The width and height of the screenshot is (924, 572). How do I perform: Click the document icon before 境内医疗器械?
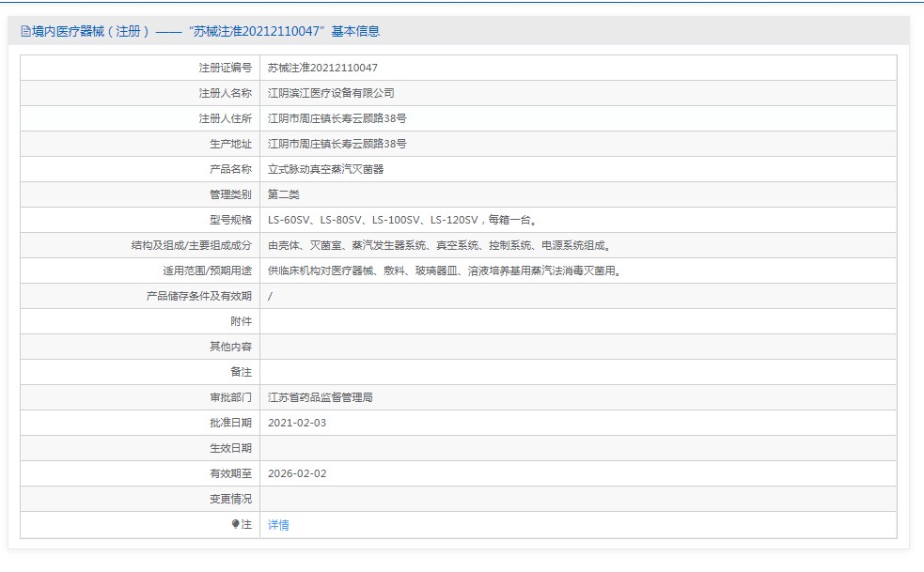tap(25, 31)
